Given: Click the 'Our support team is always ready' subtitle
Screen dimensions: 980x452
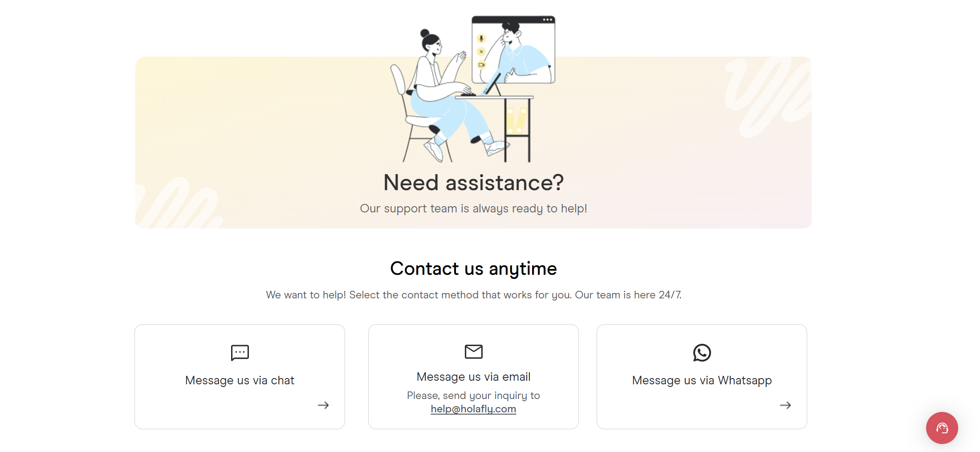Looking at the screenshot, I should (473, 208).
